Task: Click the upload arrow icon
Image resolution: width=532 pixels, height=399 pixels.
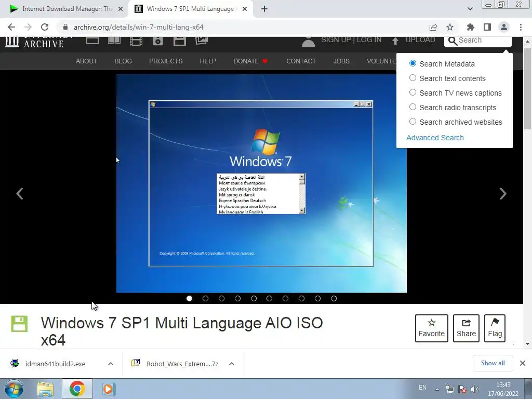Action: (x=395, y=41)
